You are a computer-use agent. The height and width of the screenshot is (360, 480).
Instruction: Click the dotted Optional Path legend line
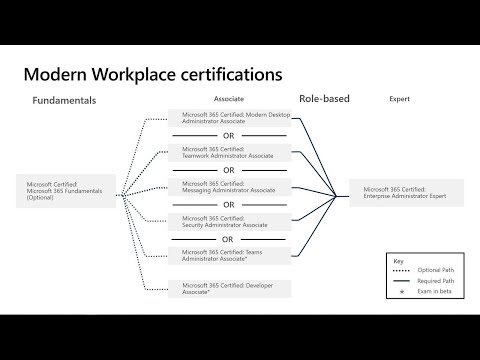(401, 270)
